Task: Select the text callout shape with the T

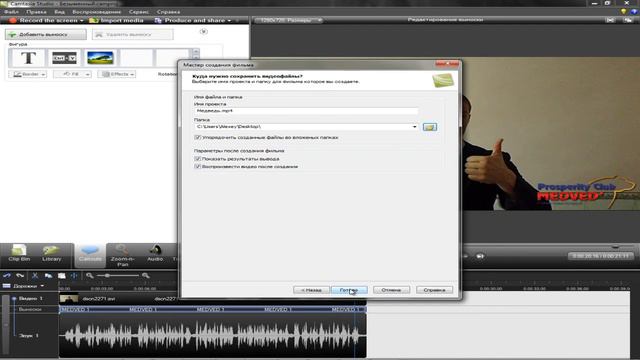Action: pos(28,58)
